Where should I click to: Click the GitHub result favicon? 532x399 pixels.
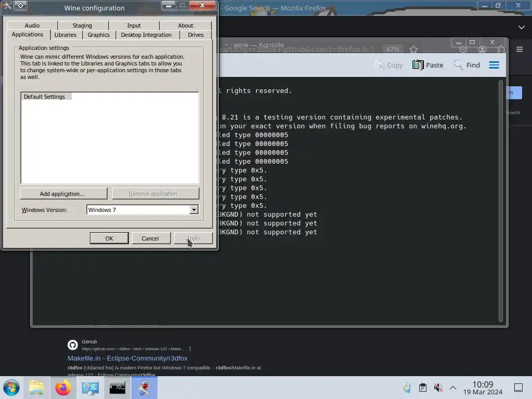coord(73,345)
